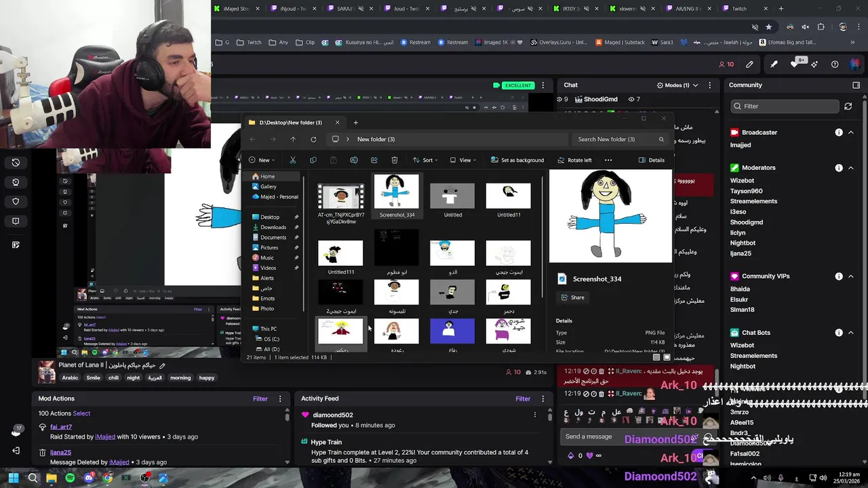Open the sword mod tools icon
Image resolution: width=868 pixels, height=488 pixels.
[774, 64]
